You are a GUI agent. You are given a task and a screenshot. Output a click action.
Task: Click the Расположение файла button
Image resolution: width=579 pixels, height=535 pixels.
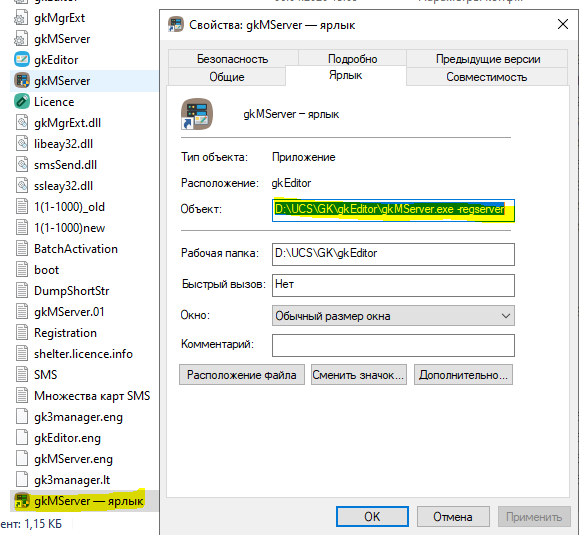point(242,375)
